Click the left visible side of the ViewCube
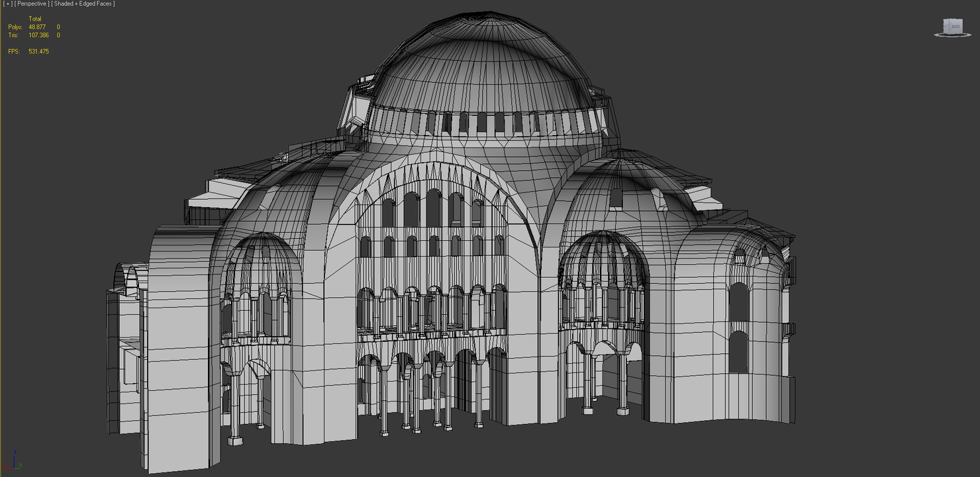This screenshot has width=980, height=477. click(946, 26)
